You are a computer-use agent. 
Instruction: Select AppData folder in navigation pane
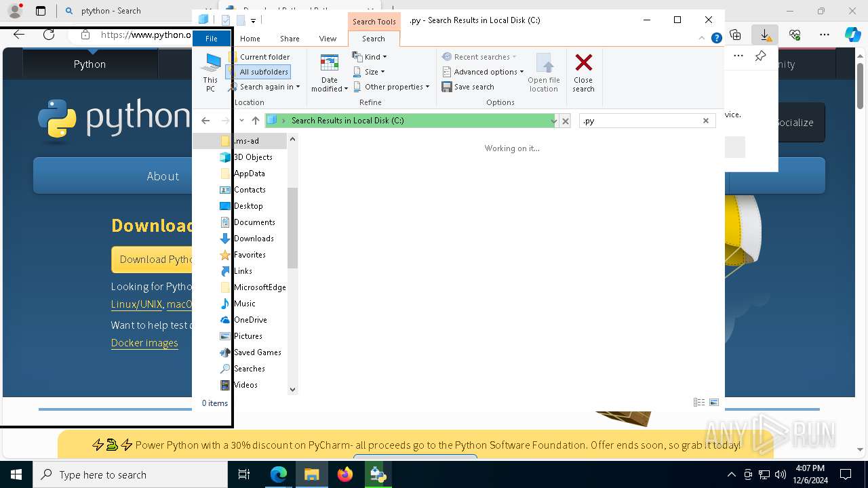[249, 174]
